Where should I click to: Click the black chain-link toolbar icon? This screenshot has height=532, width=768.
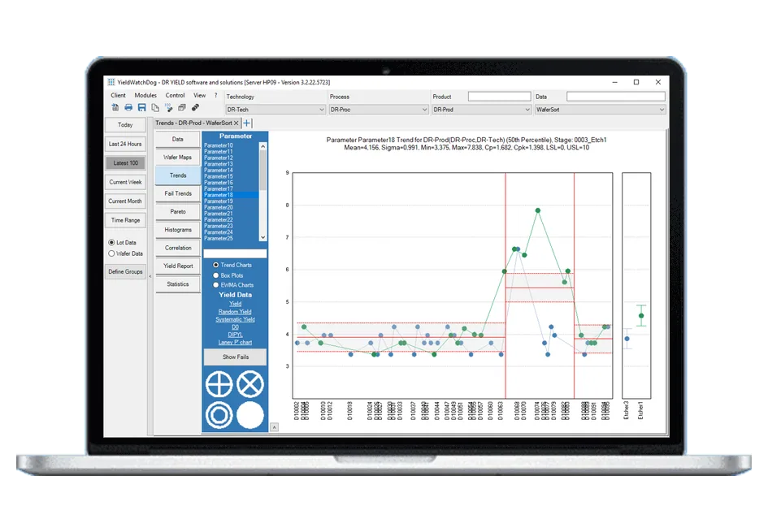pos(195,107)
